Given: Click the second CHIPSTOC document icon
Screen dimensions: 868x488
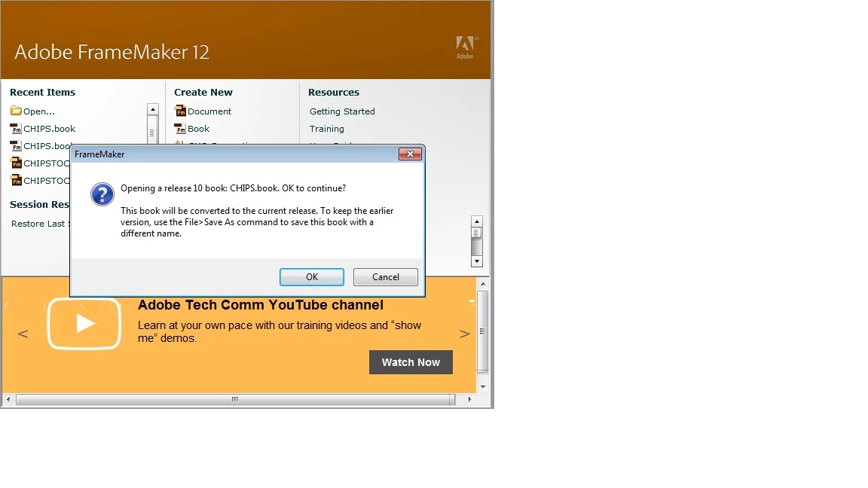Looking at the screenshot, I should click(x=16, y=181).
